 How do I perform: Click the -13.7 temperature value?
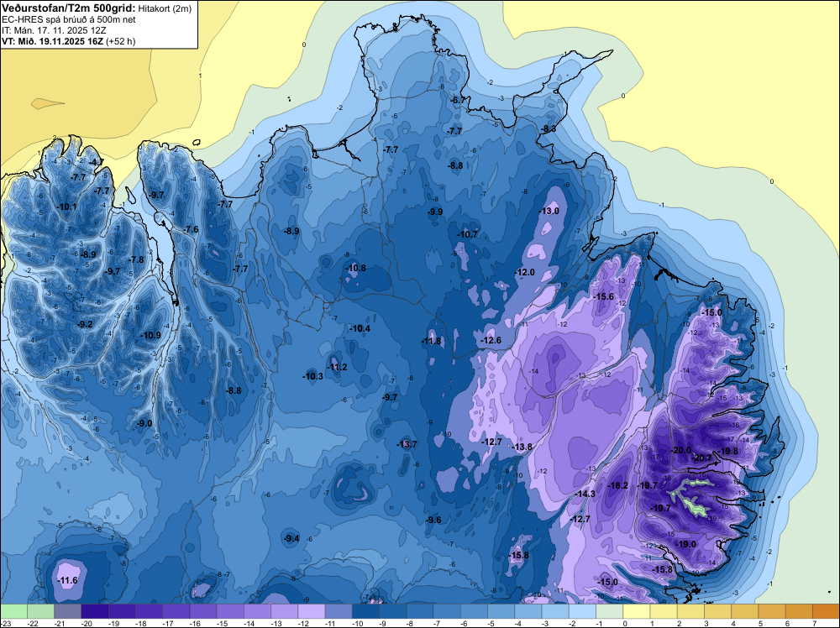407,444
